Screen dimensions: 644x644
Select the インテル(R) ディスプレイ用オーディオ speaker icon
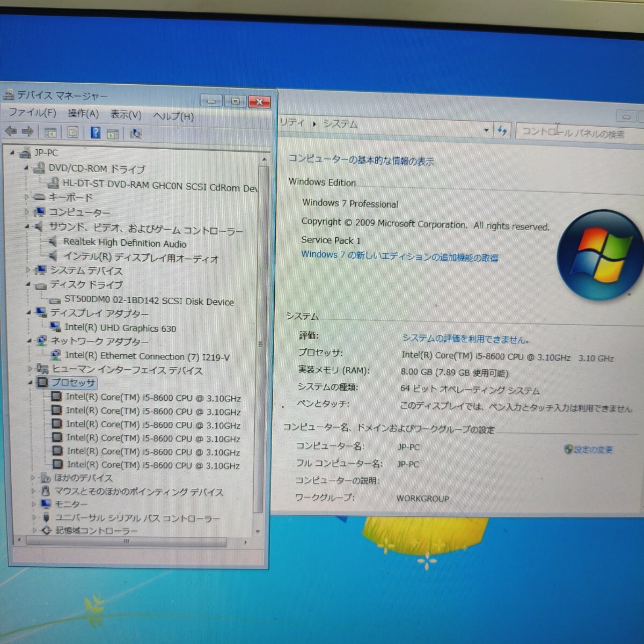pos(53,257)
